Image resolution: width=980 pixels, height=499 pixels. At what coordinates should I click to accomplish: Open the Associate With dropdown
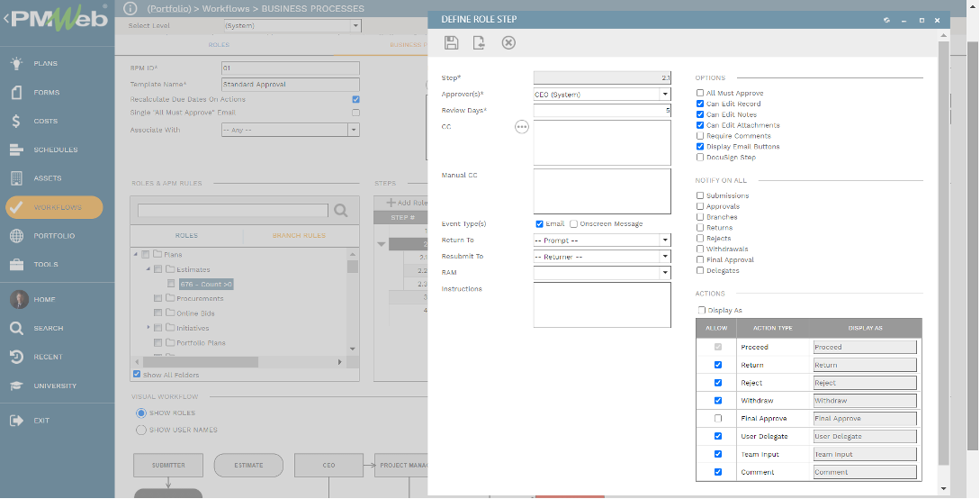coord(354,130)
